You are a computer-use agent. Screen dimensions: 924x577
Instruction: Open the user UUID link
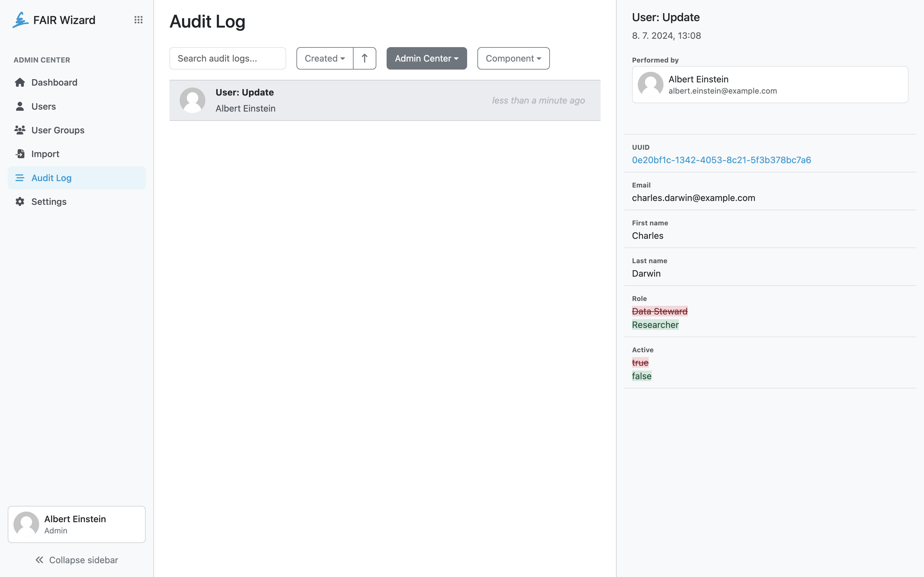pyautogui.click(x=721, y=160)
